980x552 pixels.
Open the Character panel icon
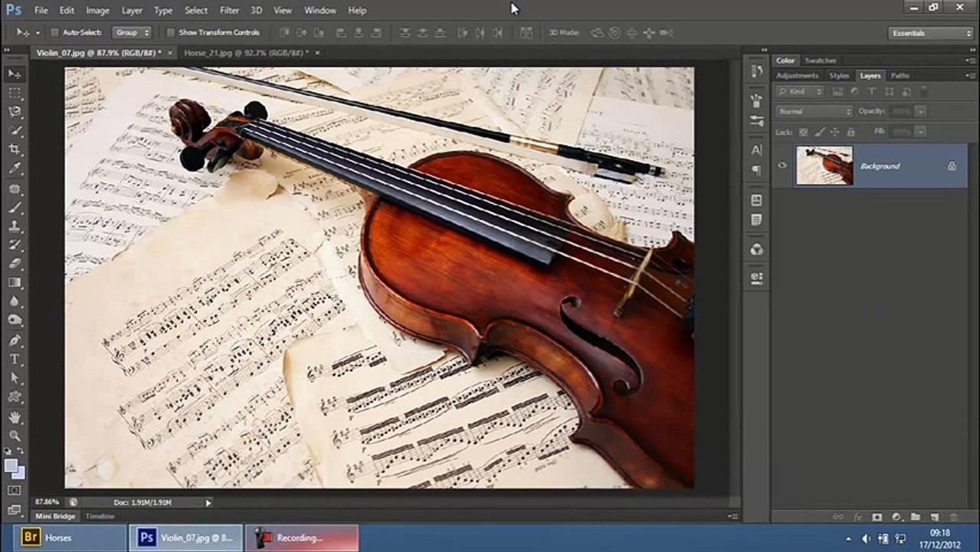pos(756,150)
